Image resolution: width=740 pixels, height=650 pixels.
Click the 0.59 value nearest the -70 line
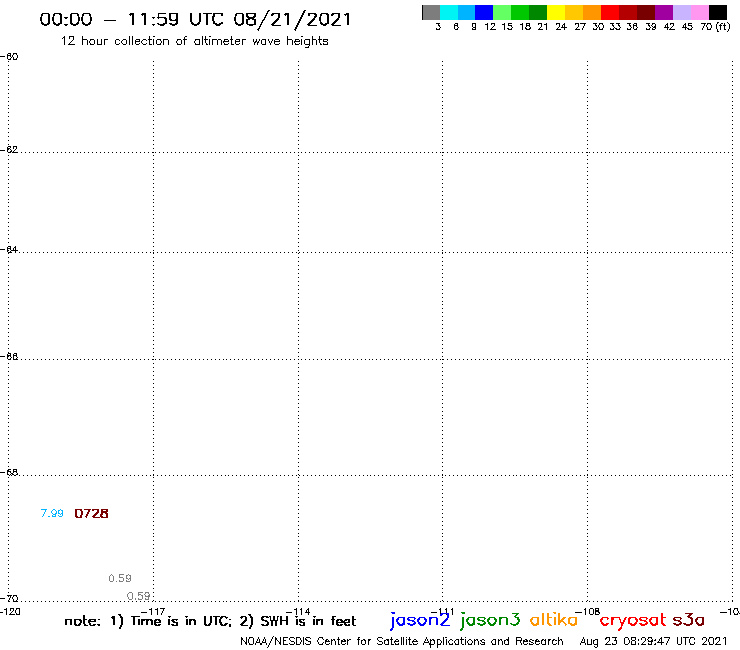138,596
